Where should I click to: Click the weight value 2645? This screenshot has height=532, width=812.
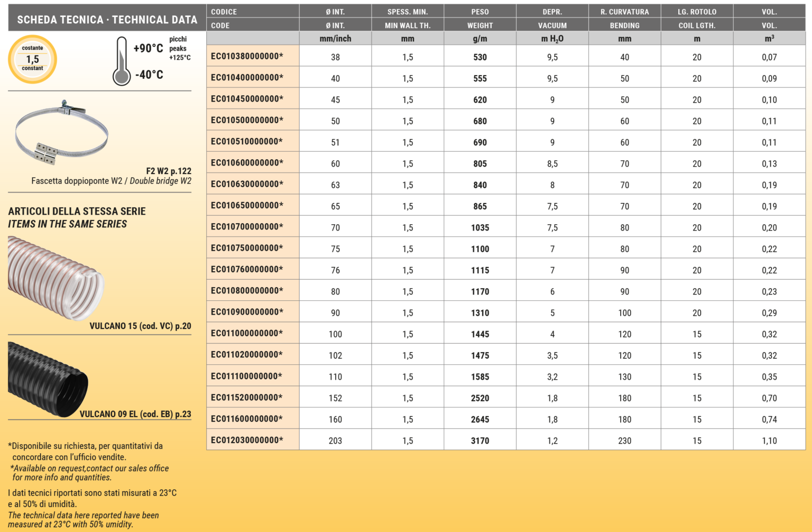coord(480,419)
